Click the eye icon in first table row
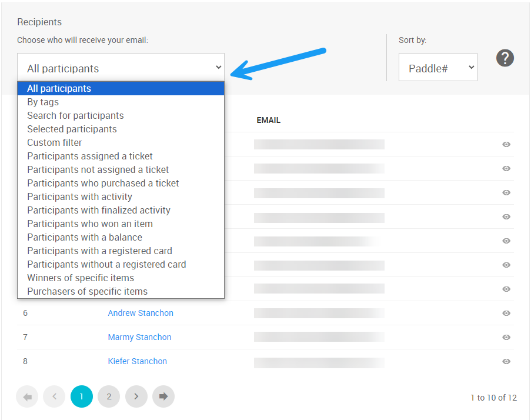The width and height of the screenshot is (531, 420). pos(506,144)
